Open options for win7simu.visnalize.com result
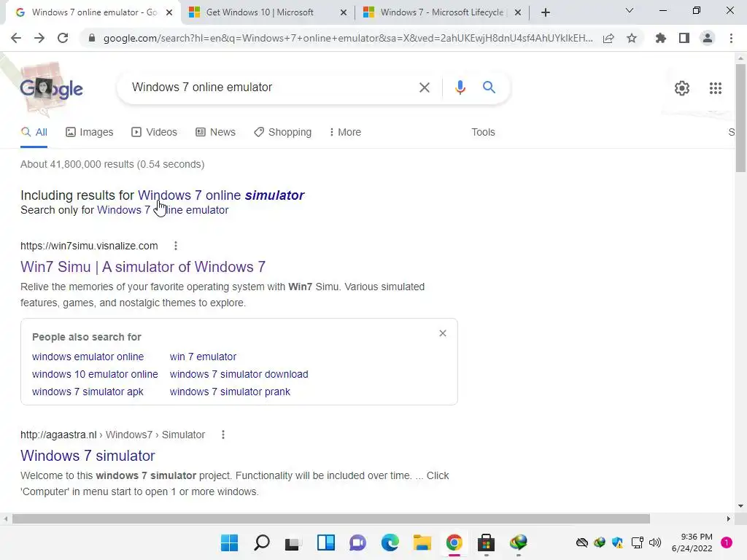Image resolution: width=747 pixels, height=560 pixels. (176, 246)
